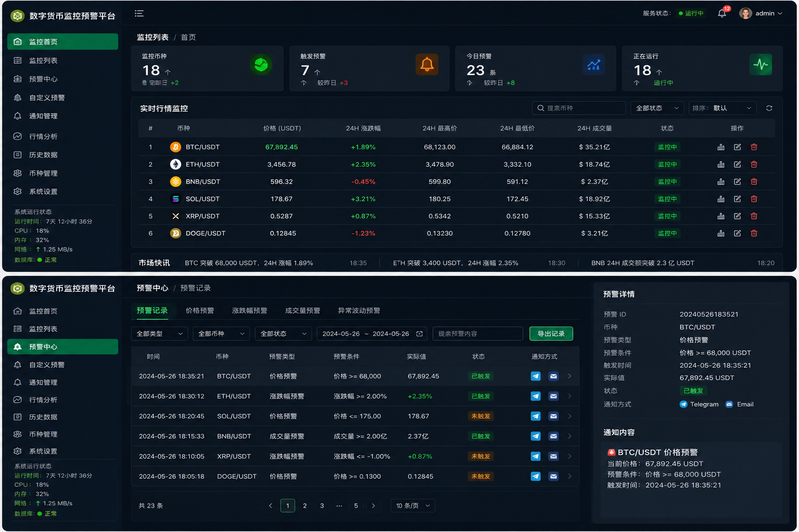The height and width of the screenshot is (532, 799).
Task: Edit the ETH/USDT monitoring entry
Action: click(x=737, y=164)
